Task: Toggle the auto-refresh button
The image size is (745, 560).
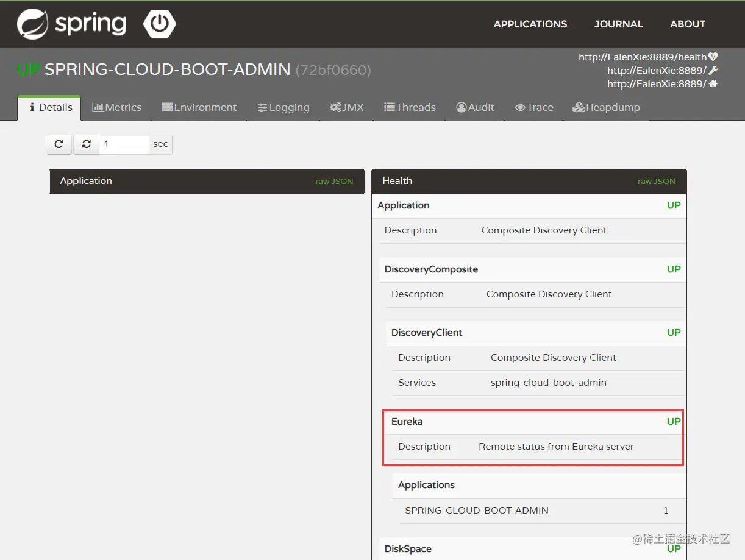Action: tap(87, 144)
